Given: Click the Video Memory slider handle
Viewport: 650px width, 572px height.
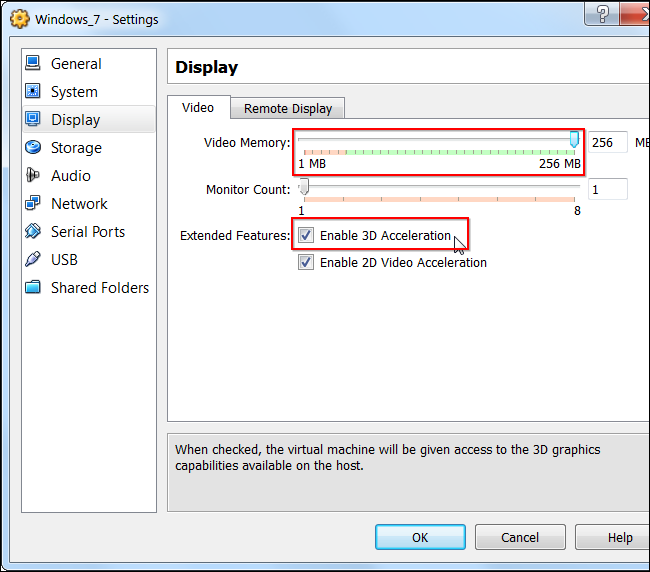Looking at the screenshot, I should pos(574,139).
